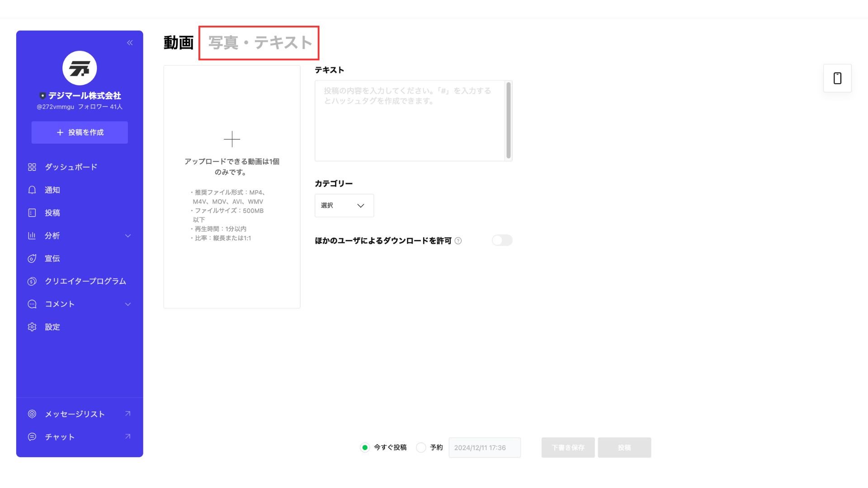The height and width of the screenshot is (488, 868).
Task: Open the mobile preview phone icon
Action: click(837, 78)
